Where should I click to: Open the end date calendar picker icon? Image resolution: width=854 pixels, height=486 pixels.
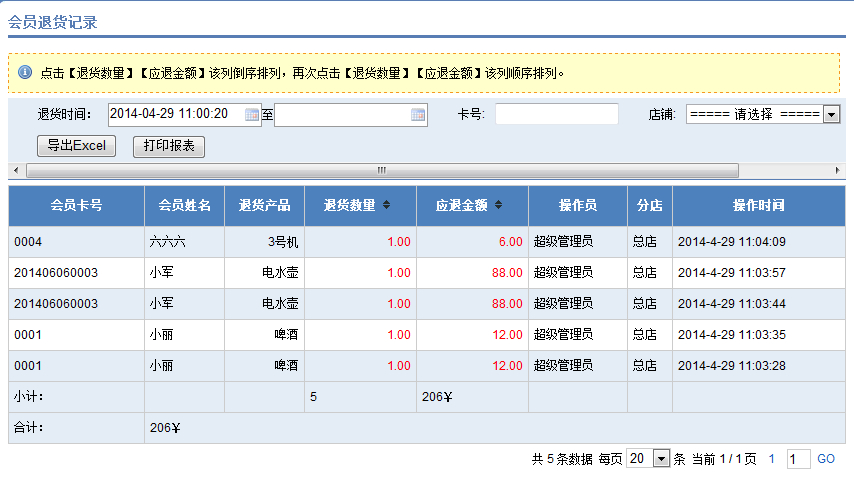click(418, 115)
